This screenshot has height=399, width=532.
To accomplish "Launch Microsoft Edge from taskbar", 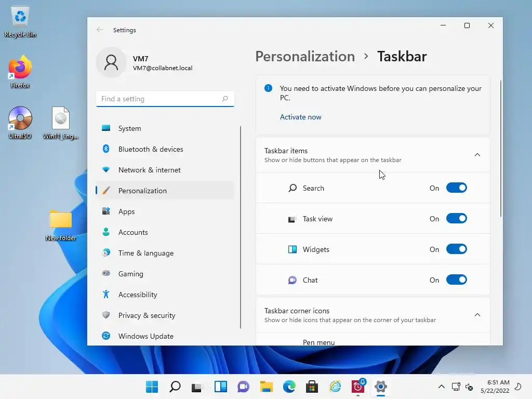I will click(289, 387).
